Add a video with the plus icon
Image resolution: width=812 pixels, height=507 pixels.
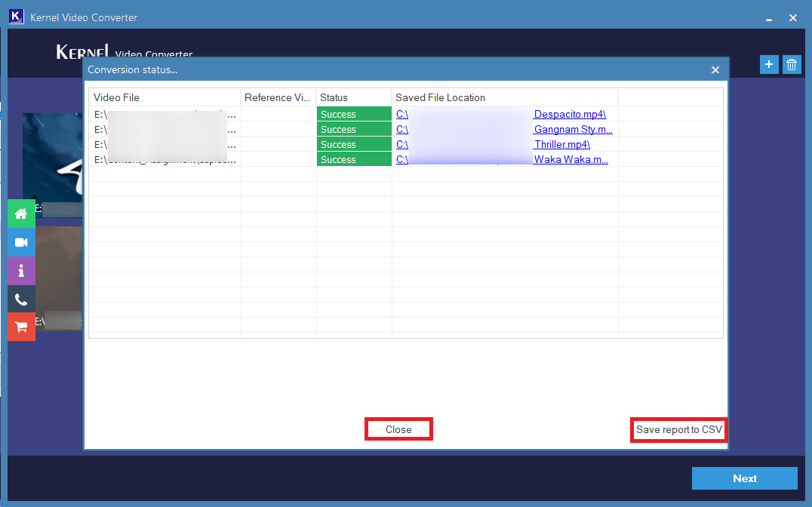(769, 65)
